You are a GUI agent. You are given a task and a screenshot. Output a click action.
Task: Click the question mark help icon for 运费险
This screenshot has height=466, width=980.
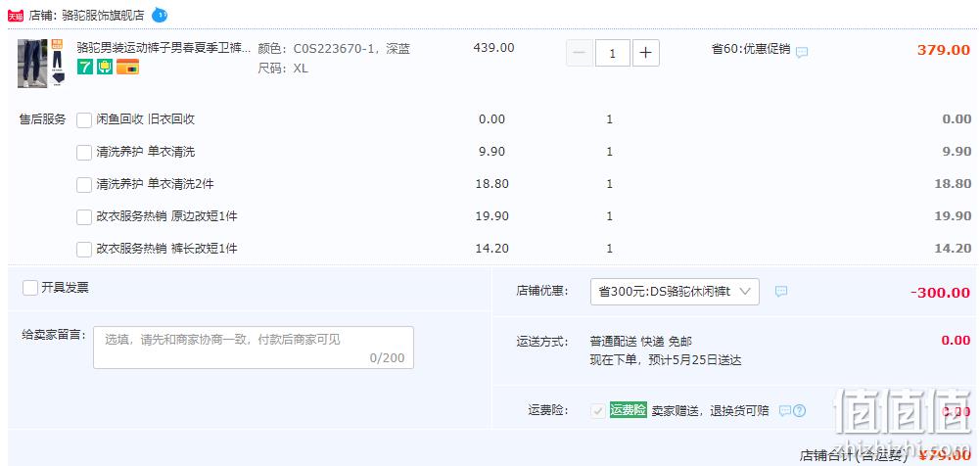(800, 410)
